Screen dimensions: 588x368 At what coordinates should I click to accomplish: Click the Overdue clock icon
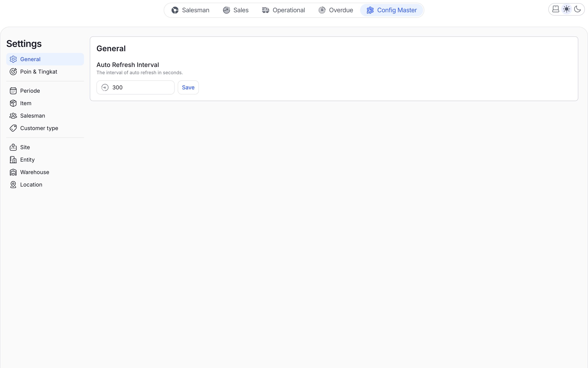coord(322,10)
